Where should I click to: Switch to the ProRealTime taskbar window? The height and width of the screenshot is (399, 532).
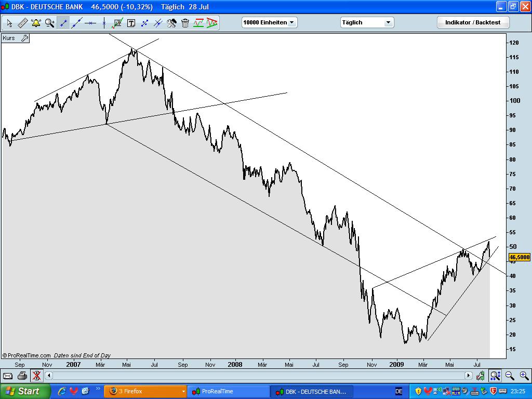[x=229, y=391]
